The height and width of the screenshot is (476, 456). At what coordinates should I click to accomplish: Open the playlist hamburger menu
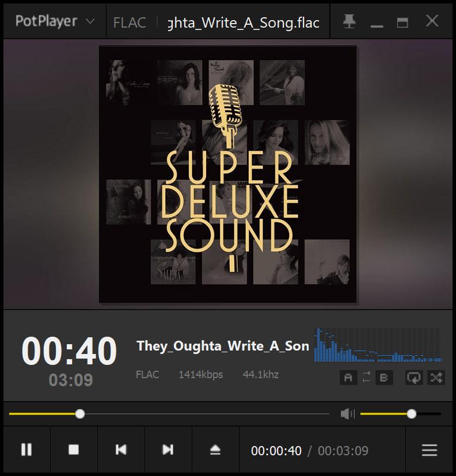point(430,450)
